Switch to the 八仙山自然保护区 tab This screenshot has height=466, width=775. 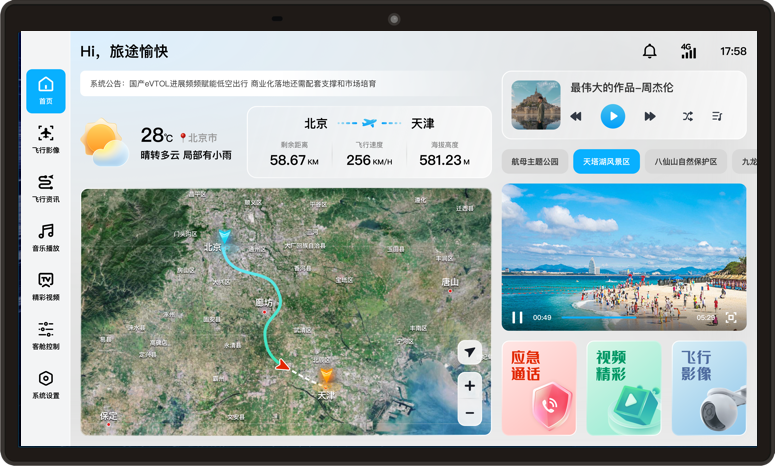[x=685, y=161]
